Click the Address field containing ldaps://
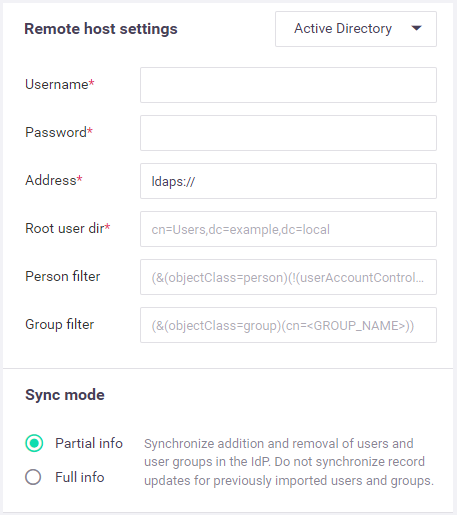Viewport: 457px width, 515px height. [288, 181]
